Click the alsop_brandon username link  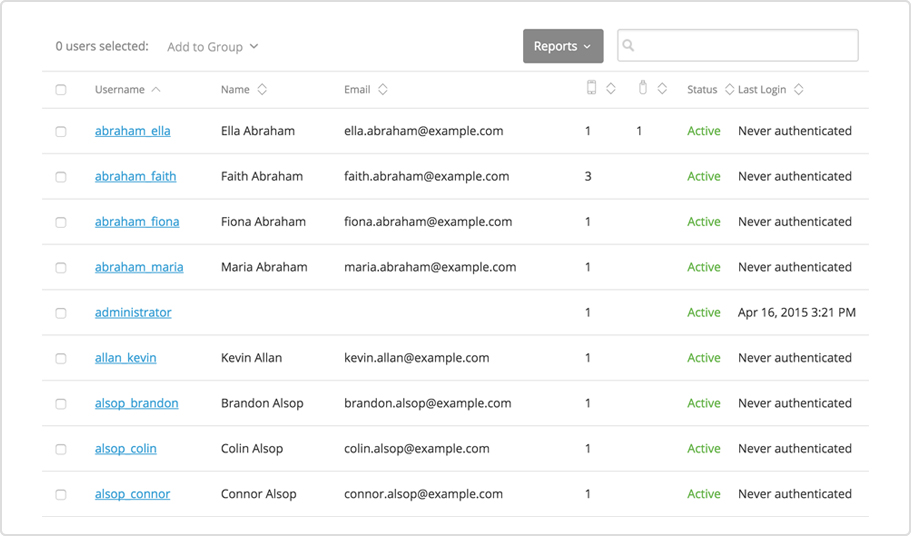pos(136,404)
